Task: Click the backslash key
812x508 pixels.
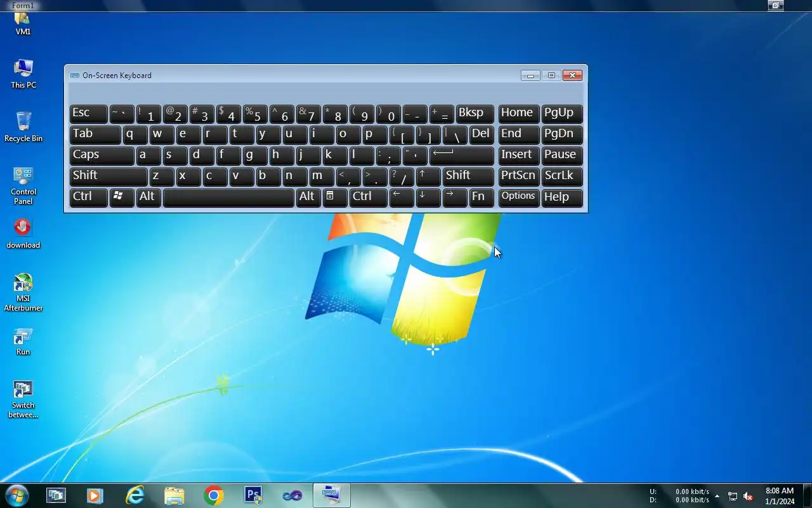Action: click(x=455, y=135)
